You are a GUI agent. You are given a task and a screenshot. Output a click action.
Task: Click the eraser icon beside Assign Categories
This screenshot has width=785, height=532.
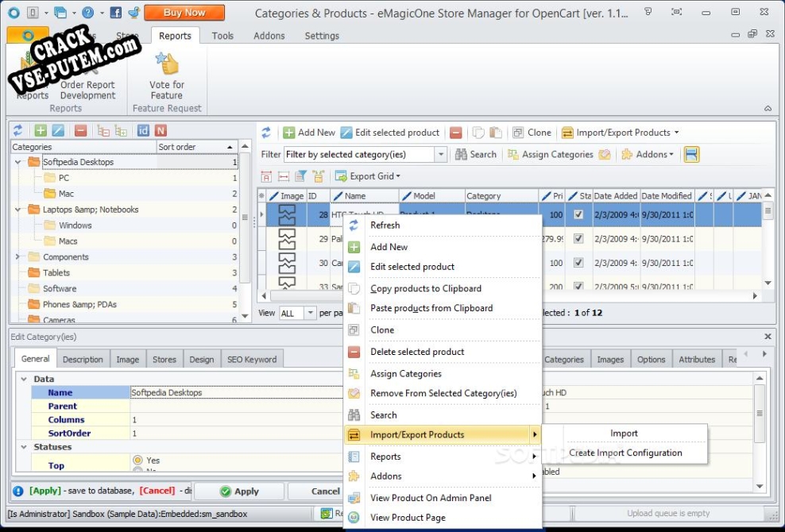(x=605, y=155)
